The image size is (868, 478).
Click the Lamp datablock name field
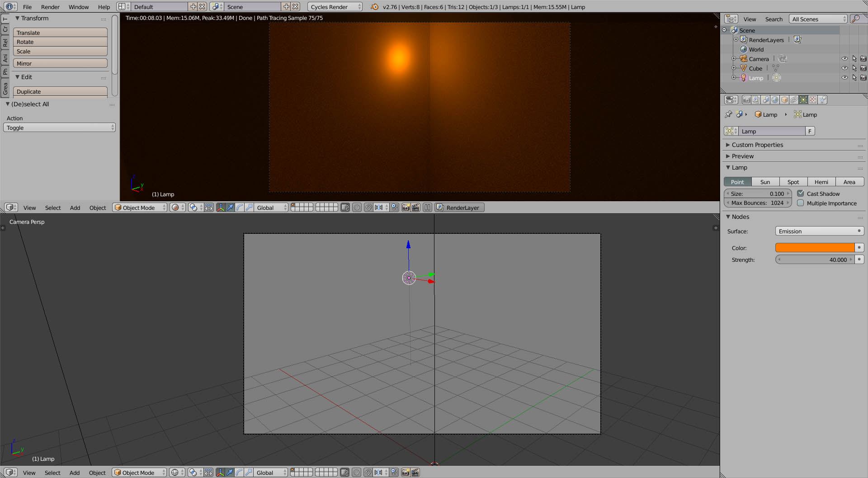(x=771, y=131)
